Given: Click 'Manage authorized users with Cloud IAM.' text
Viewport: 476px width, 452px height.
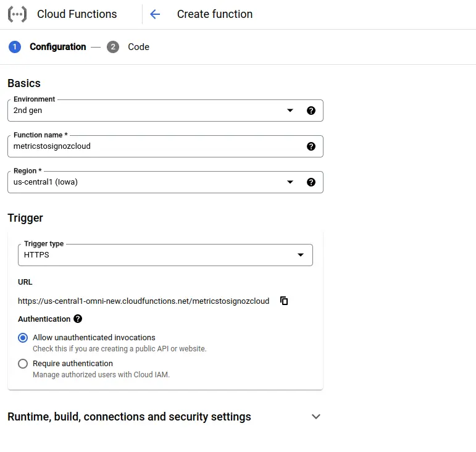Looking at the screenshot, I should (x=101, y=375).
